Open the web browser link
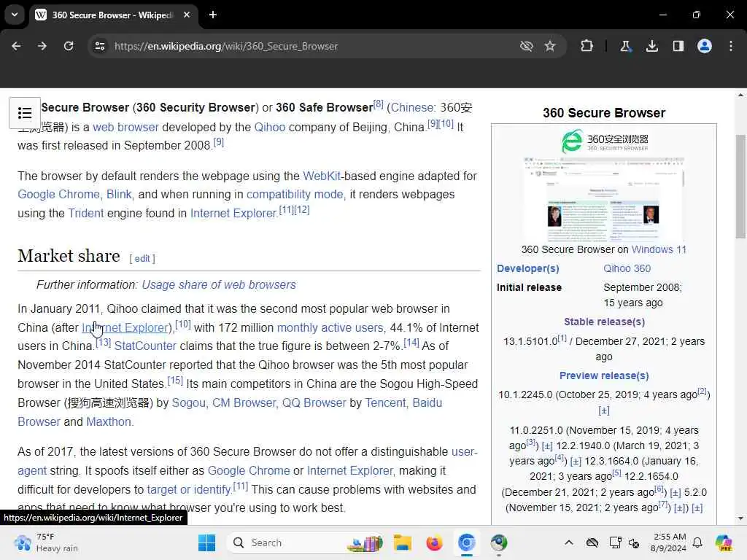Screen dimensions: 747x560 (125, 127)
